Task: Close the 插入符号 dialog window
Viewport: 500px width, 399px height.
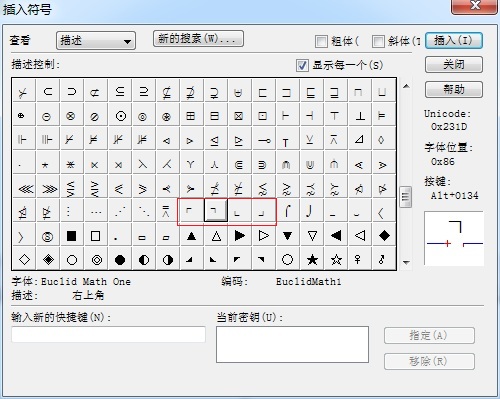Action: point(474,6)
